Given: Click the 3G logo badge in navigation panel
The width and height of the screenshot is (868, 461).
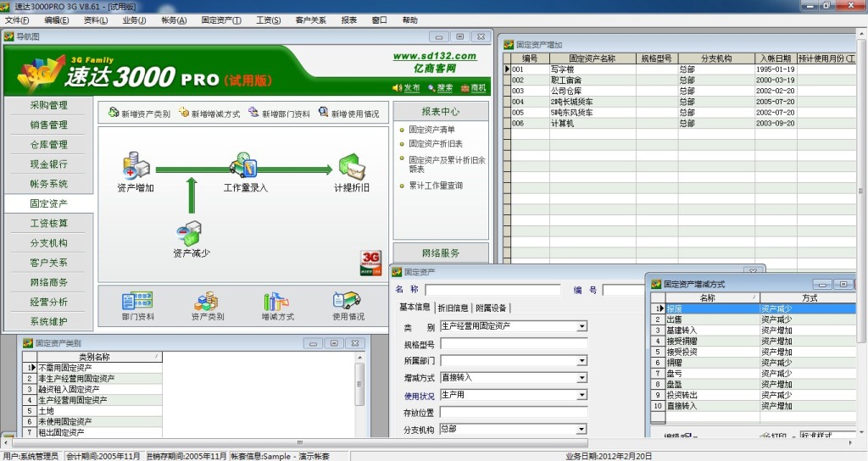Looking at the screenshot, I should [x=371, y=263].
